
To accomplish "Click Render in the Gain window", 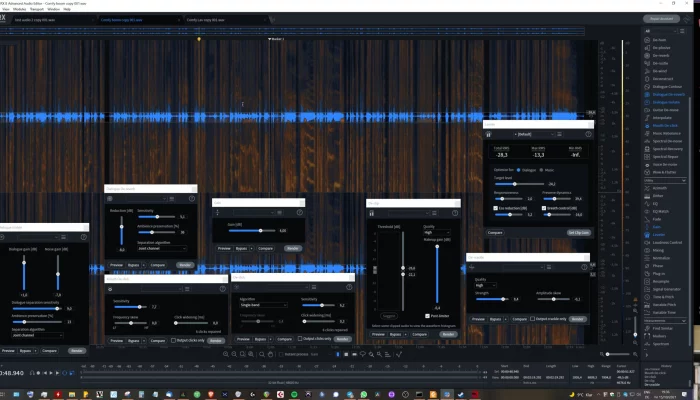I will (x=292, y=248).
